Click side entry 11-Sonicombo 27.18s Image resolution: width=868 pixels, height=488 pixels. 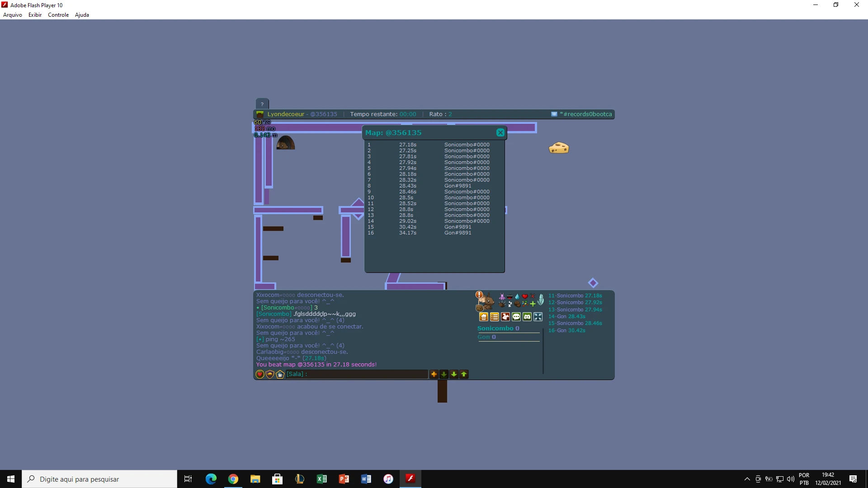575,296
